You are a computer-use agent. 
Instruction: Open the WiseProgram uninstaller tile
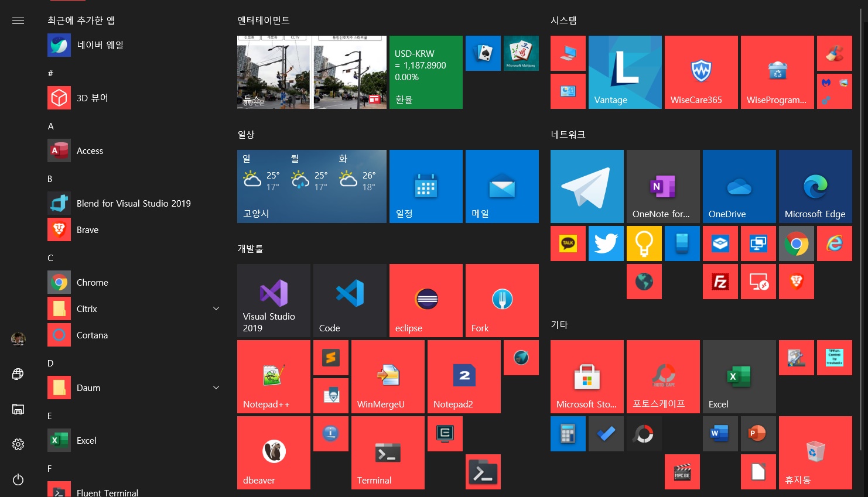tap(777, 72)
